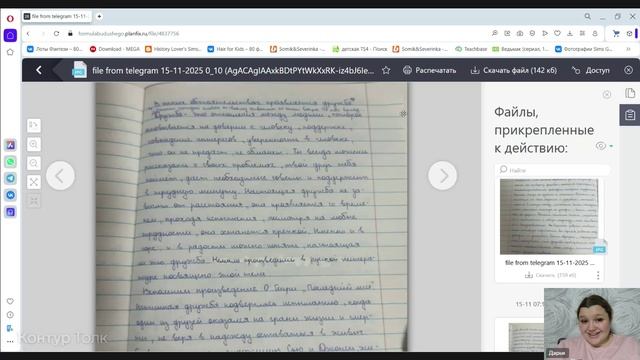
Task: Switch to the files tab icon in right rail
Action: coord(630,93)
